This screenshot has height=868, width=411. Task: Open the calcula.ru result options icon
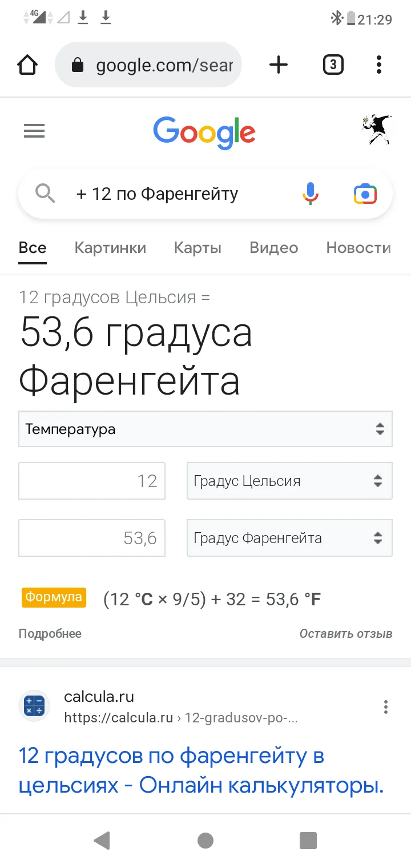(386, 706)
